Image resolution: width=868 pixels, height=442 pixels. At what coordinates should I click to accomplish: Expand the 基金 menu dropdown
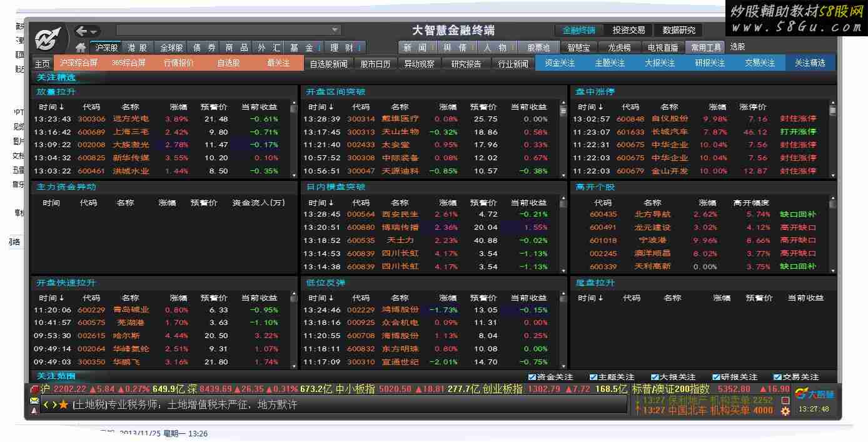pyautogui.click(x=320, y=48)
